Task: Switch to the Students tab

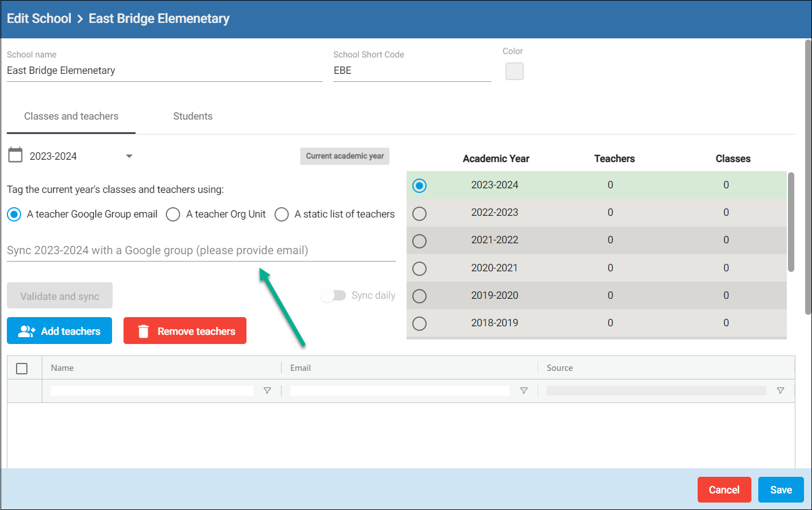Action: pos(193,116)
